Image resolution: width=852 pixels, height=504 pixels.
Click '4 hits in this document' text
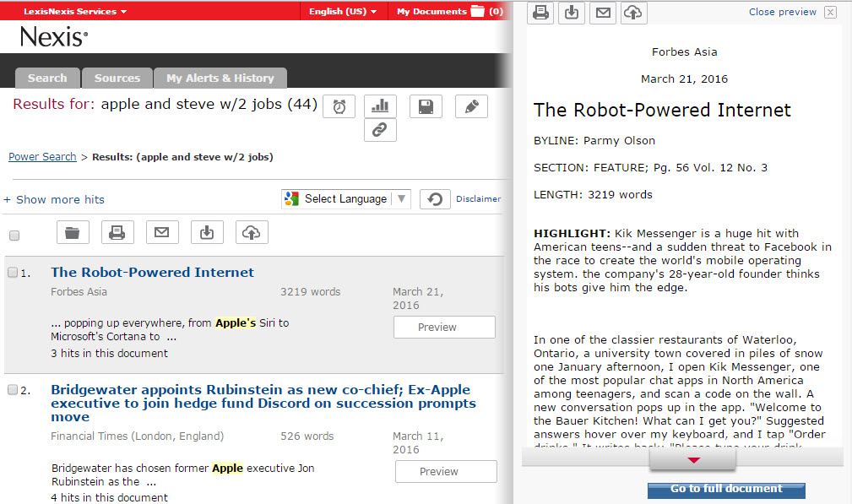click(x=109, y=497)
